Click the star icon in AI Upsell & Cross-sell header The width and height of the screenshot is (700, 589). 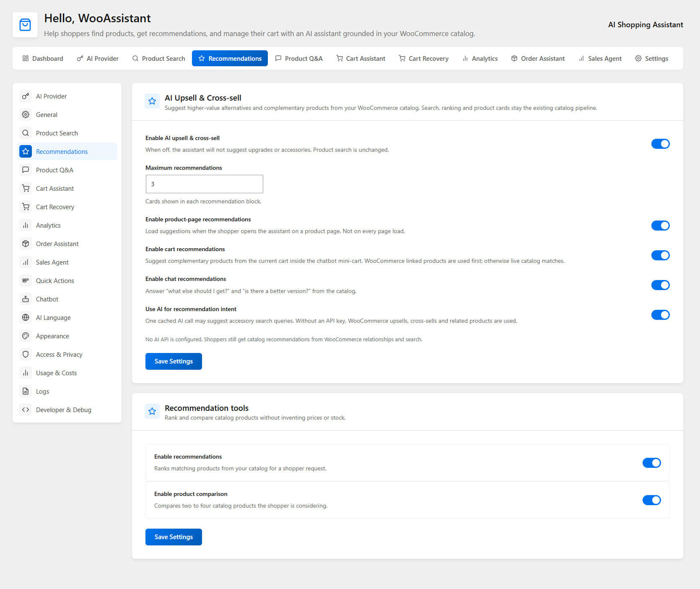152,101
